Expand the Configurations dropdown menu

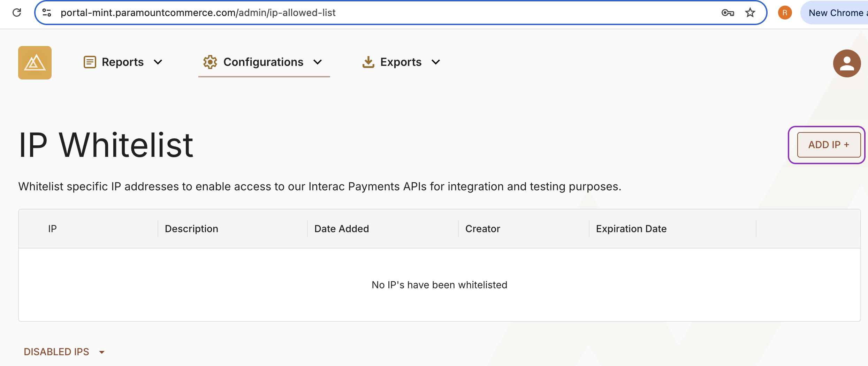(318, 62)
